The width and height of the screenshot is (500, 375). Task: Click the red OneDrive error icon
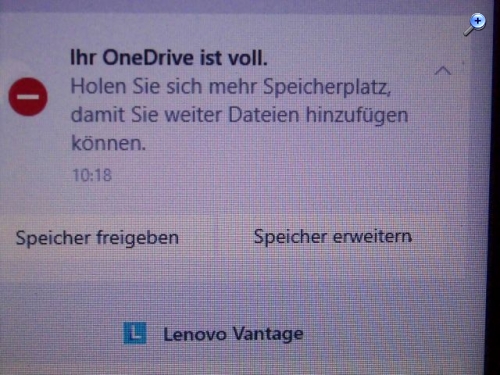click(x=28, y=97)
